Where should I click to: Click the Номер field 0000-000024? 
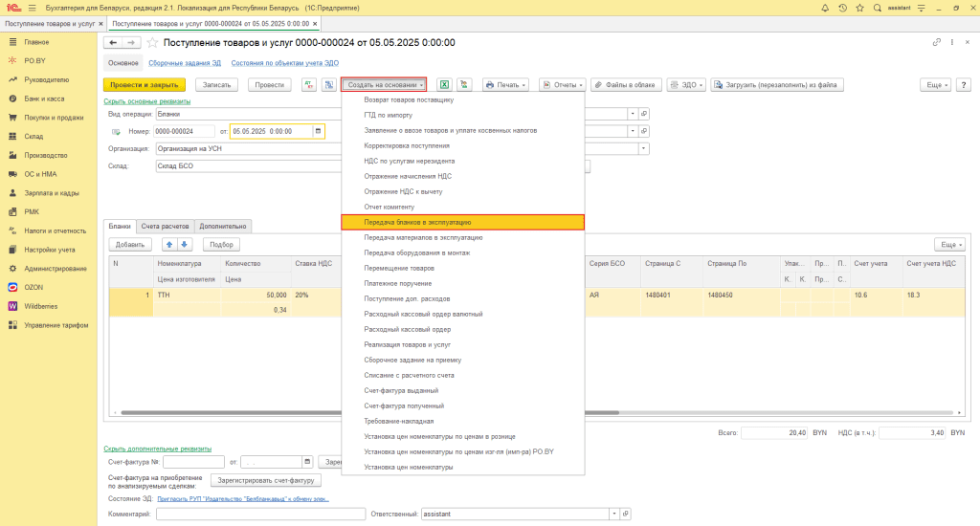coord(185,131)
